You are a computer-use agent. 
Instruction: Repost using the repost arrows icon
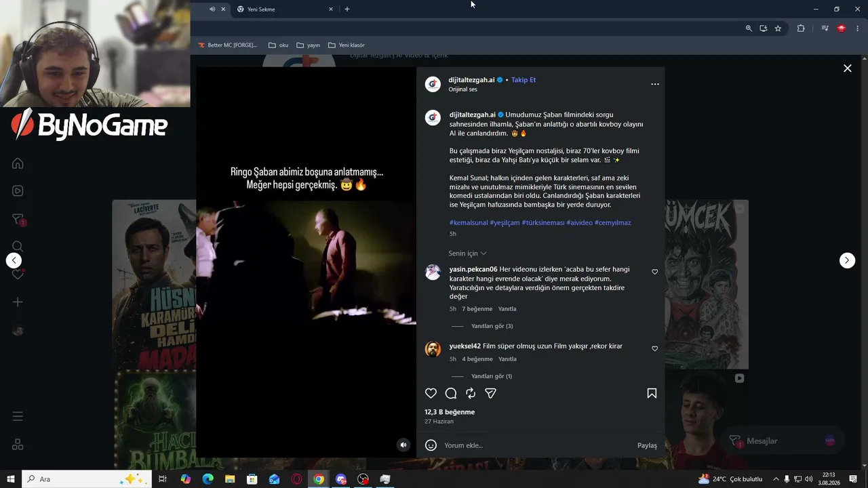(x=471, y=393)
